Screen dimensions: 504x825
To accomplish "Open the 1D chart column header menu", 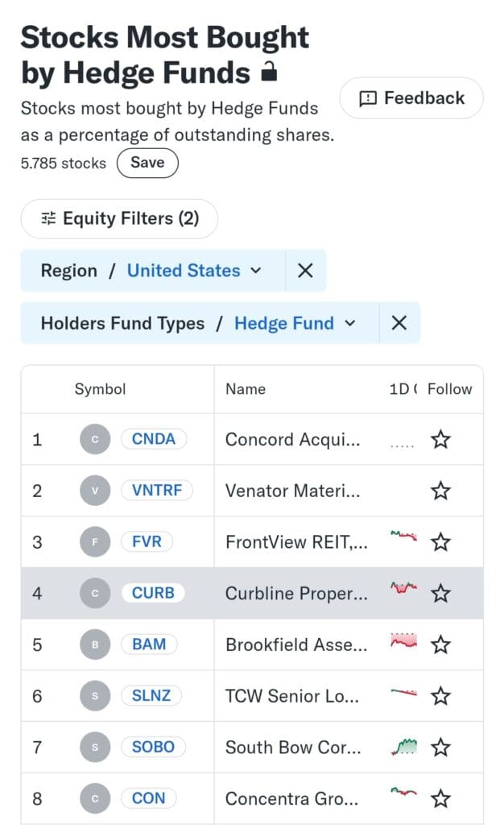I will pos(401,389).
